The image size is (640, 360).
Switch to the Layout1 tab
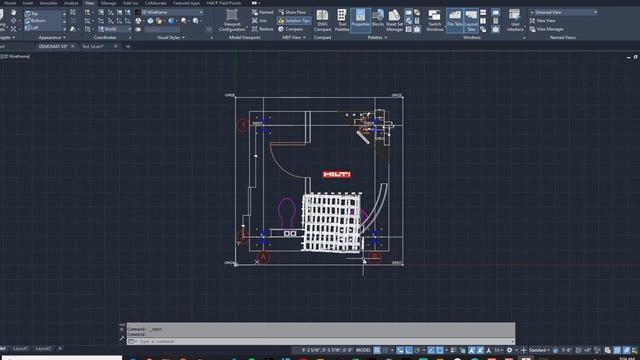(20, 349)
